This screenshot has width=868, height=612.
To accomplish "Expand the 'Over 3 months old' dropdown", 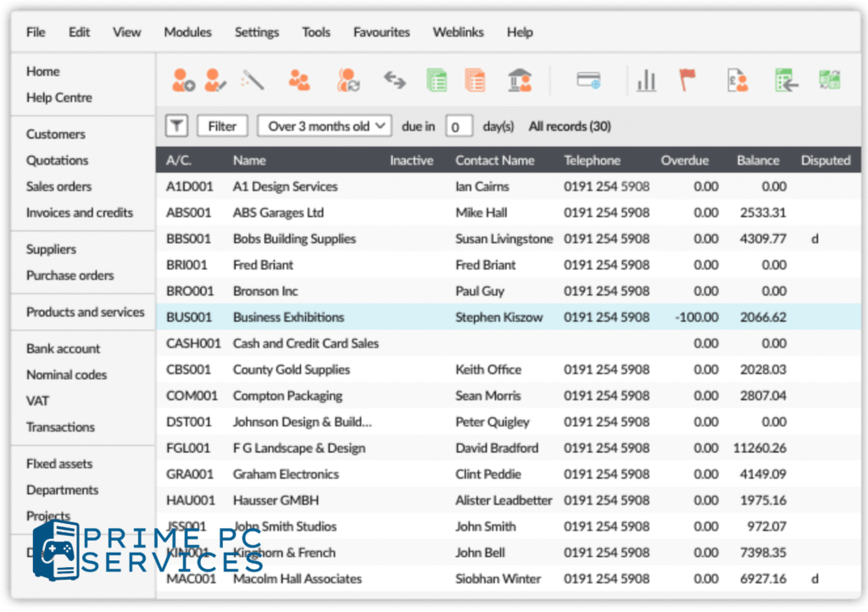I will [x=323, y=126].
